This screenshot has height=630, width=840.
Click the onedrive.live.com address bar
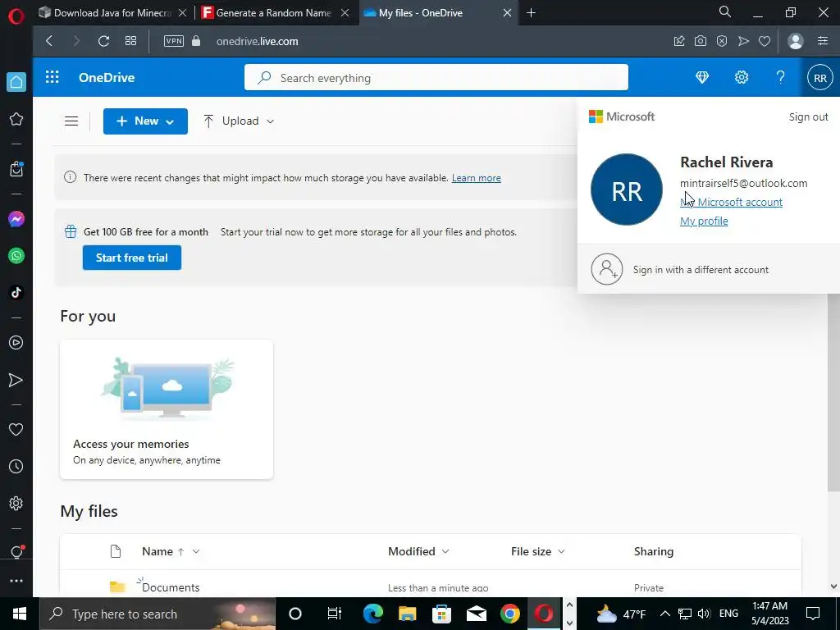[x=257, y=41]
